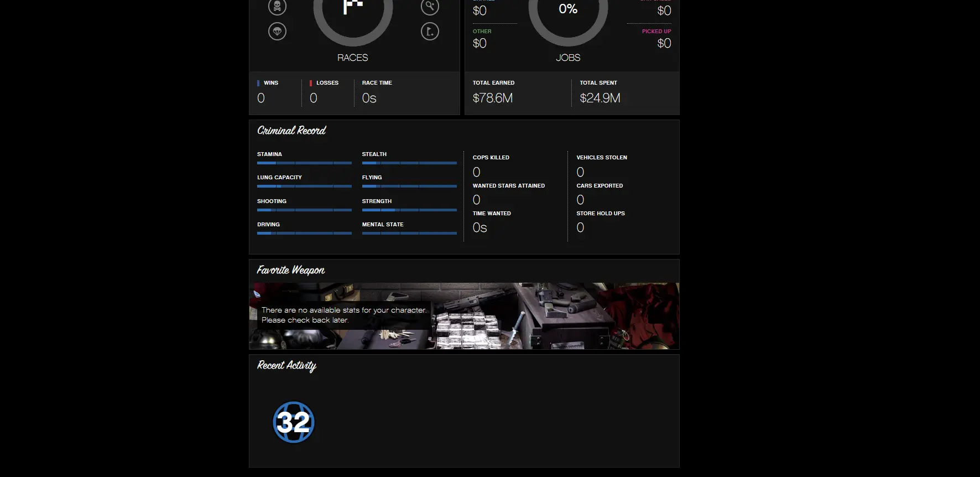
Task: Select the golf flag icon
Action: coord(430,32)
